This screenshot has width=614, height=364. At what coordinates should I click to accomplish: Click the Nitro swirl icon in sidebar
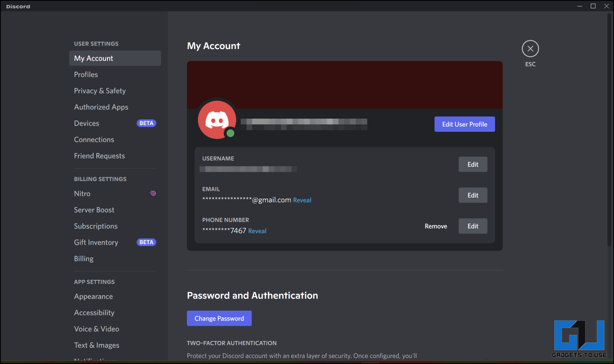153,193
